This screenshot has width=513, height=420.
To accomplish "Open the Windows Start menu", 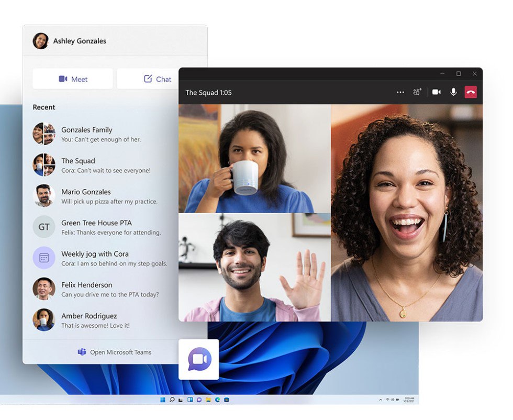I will [163, 400].
